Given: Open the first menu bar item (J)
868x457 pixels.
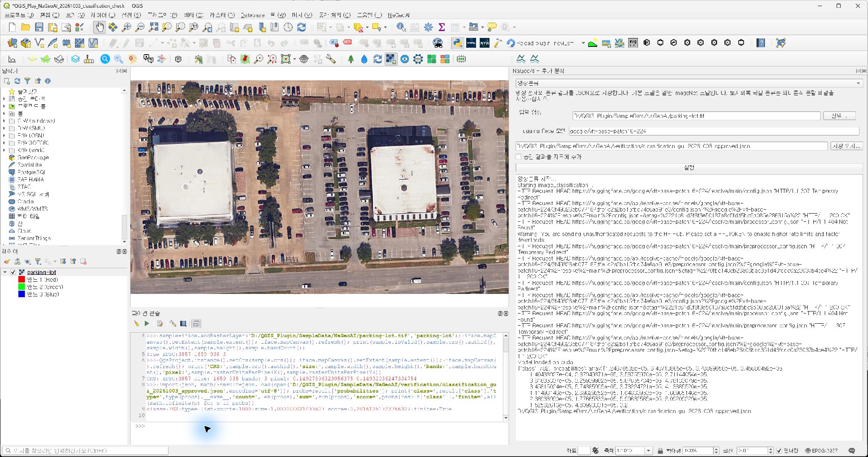Looking at the screenshot, I should [x=19, y=15].
